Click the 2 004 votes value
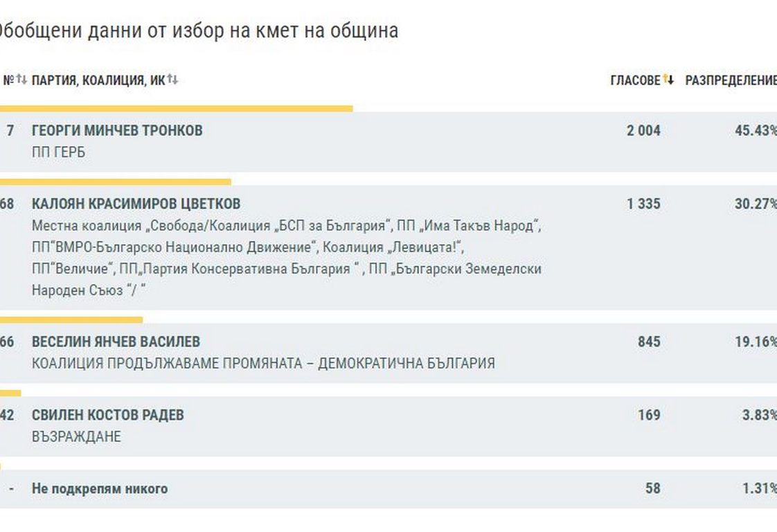Image resolution: width=777 pixels, height=532 pixels. 643,130
